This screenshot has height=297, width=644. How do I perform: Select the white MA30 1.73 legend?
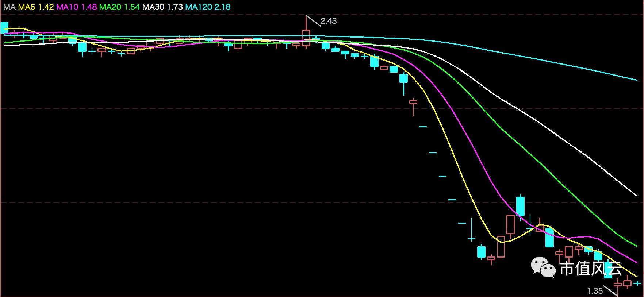tap(162, 7)
